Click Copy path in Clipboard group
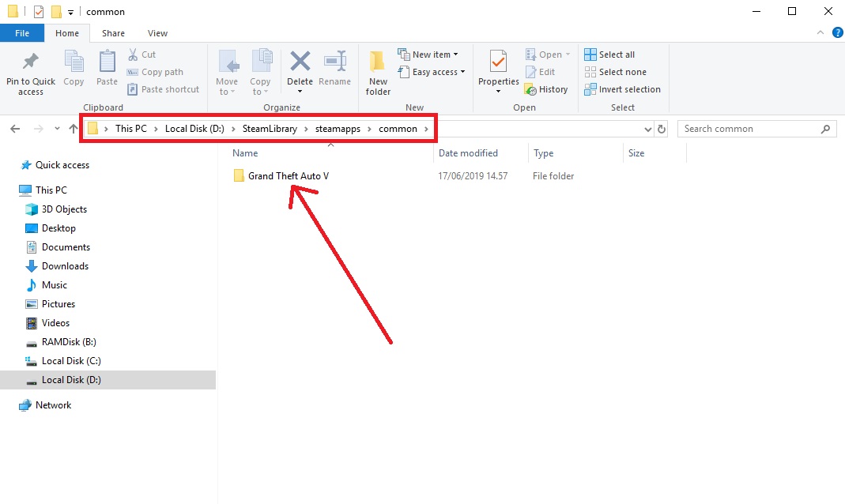Viewport: 845px width, 504px height. [155, 72]
